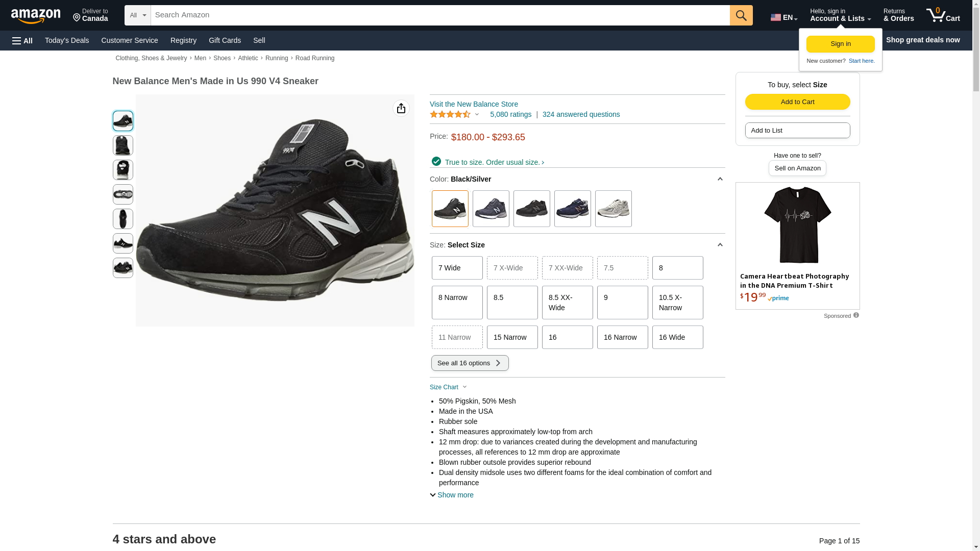Click the star rating icon
Image resolution: width=980 pixels, height=551 pixels.
pyautogui.click(x=450, y=115)
